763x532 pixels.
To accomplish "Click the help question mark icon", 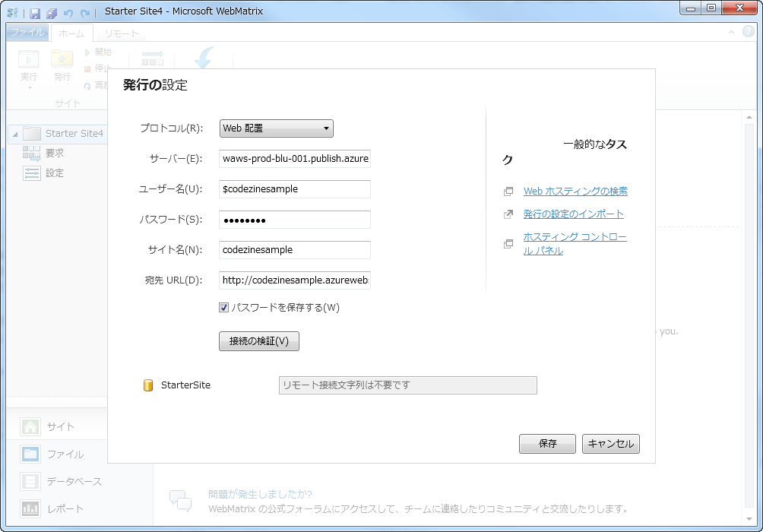I will tap(748, 32).
